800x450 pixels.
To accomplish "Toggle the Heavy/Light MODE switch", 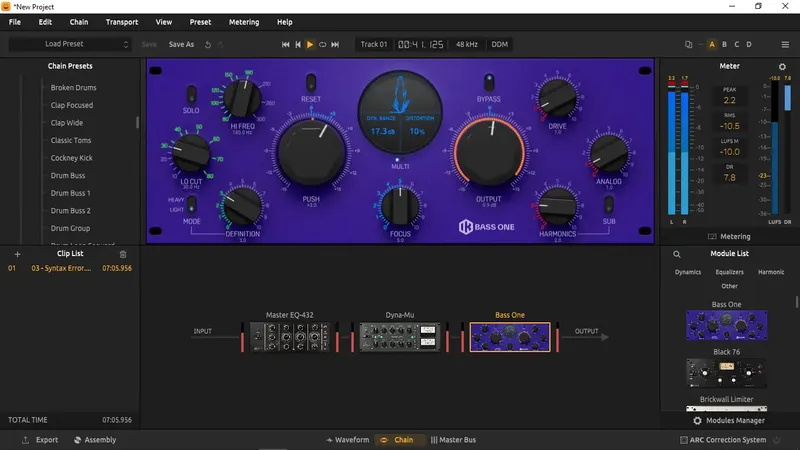I will click(191, 205).
